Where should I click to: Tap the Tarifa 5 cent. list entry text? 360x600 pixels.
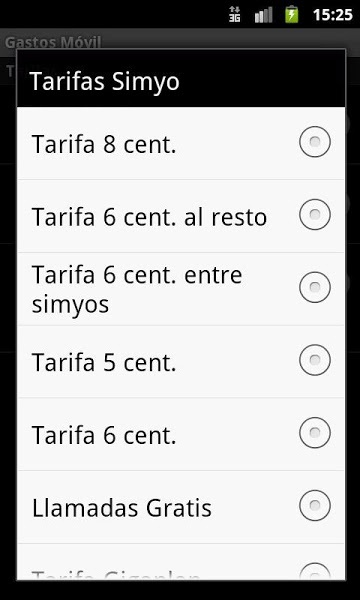(x=104, y=362)
